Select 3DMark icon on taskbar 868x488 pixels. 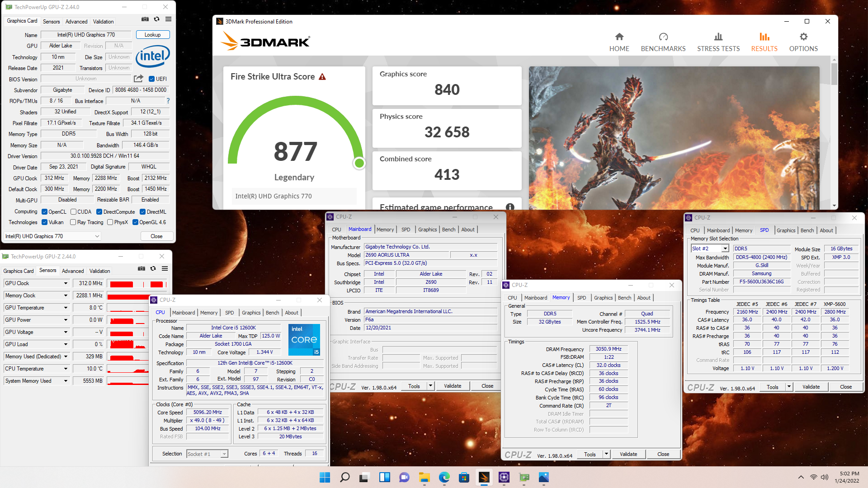point(484,477)
